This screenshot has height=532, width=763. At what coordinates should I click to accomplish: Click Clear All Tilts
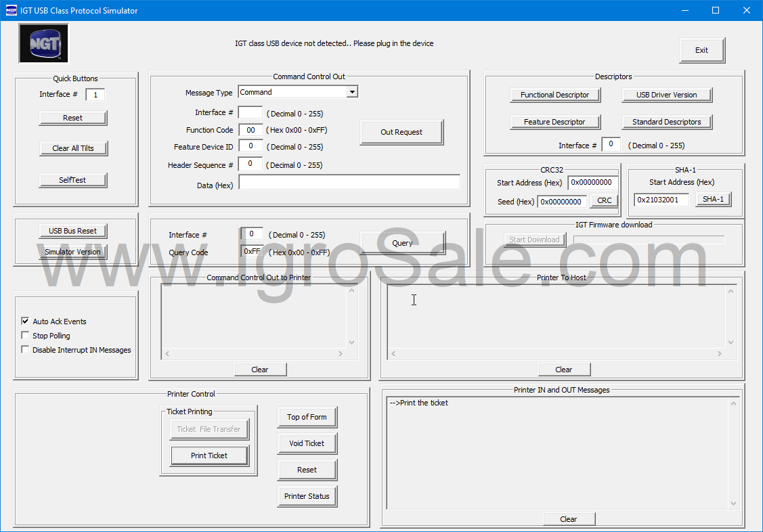(x=73, y=148)
